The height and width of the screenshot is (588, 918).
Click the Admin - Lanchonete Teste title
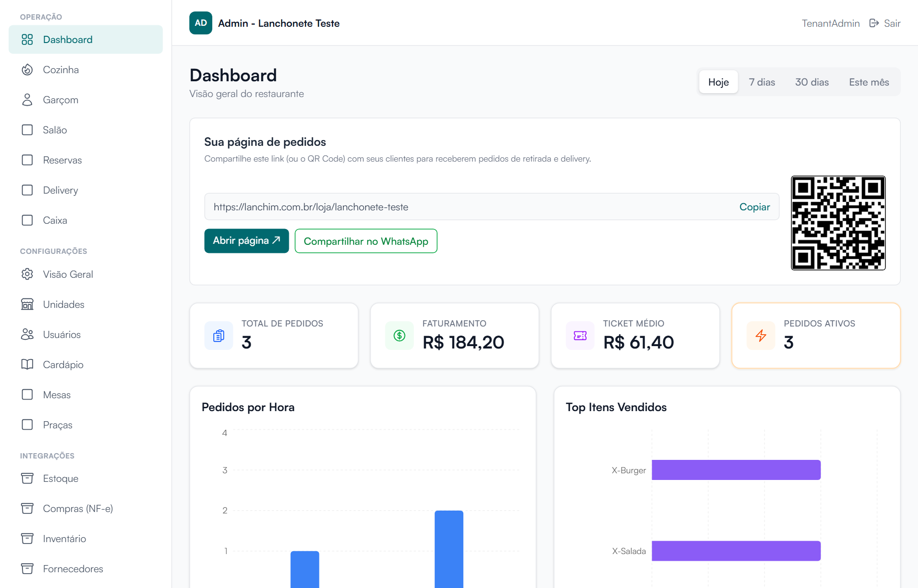[279, 23]
